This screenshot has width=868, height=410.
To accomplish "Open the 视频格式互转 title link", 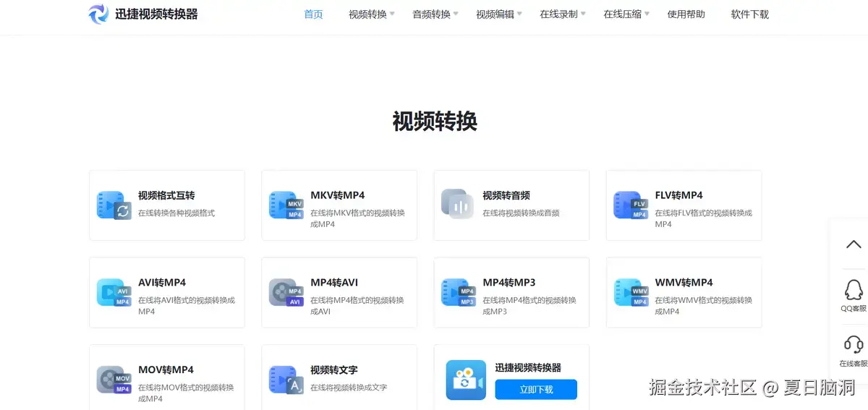I will 166,195.
